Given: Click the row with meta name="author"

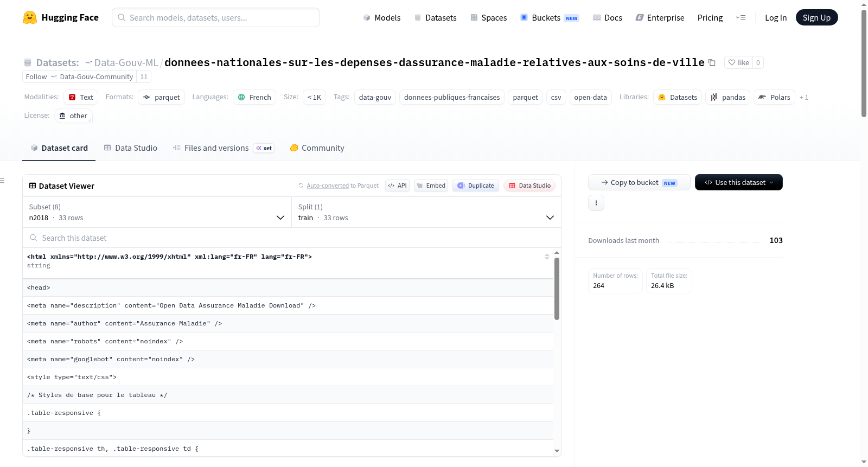Looking at the screenshot, I should click(288, 323).
